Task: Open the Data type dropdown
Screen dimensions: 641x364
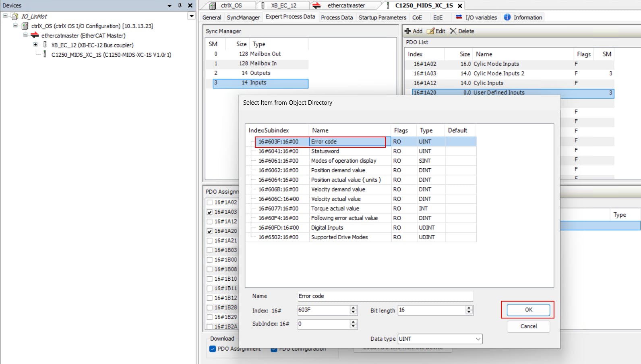Action: click(478, 339)
